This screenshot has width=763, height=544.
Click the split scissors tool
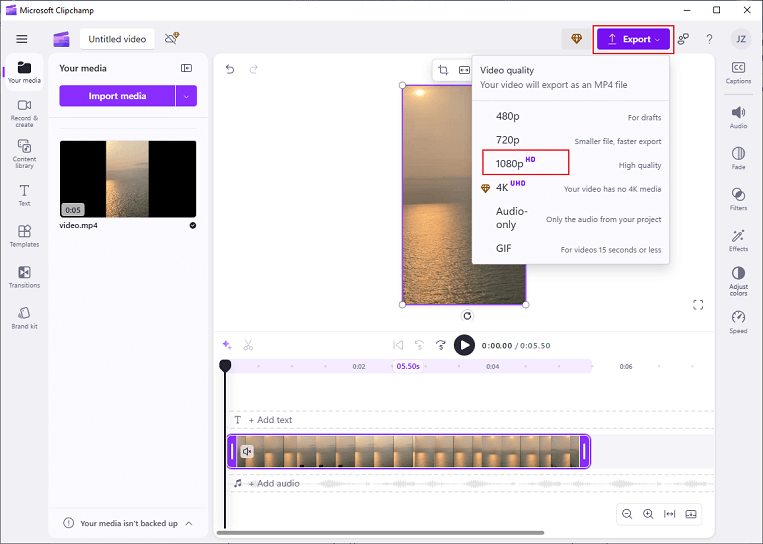[249, 345]
